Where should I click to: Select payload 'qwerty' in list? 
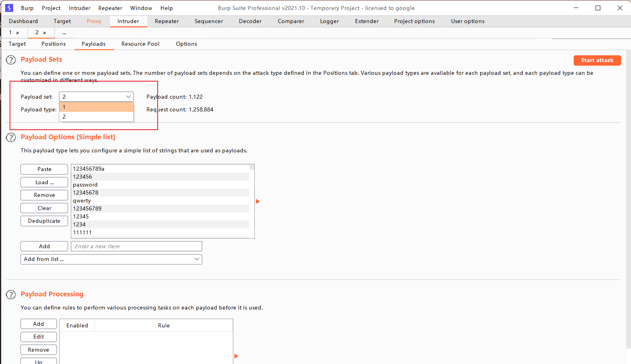160,200
